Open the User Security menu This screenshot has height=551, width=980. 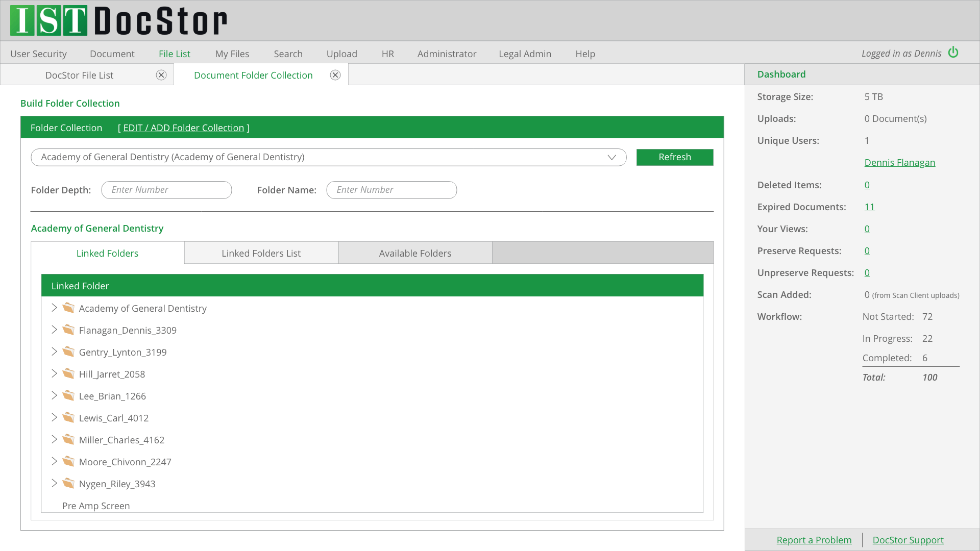pyautogui.click(x=38, y=54)
